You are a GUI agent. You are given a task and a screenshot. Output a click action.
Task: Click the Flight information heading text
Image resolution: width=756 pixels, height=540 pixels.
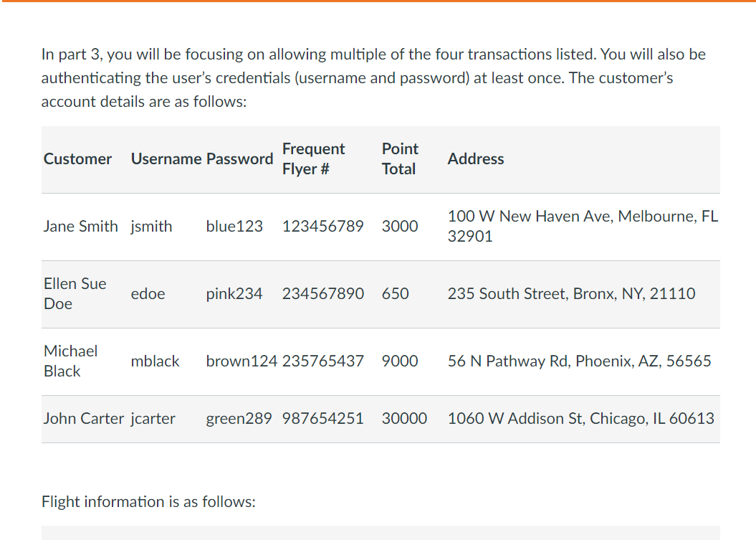coord(148,502)
